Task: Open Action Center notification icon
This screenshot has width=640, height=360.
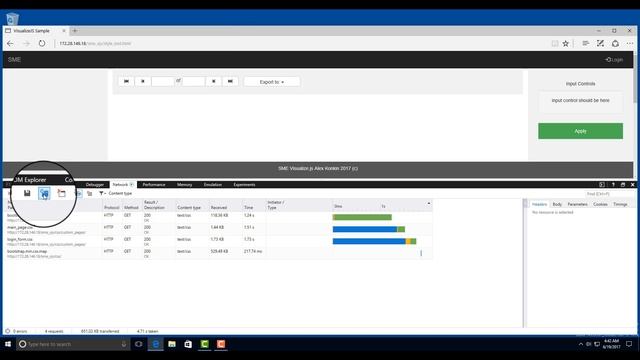Action: (629, 344)
